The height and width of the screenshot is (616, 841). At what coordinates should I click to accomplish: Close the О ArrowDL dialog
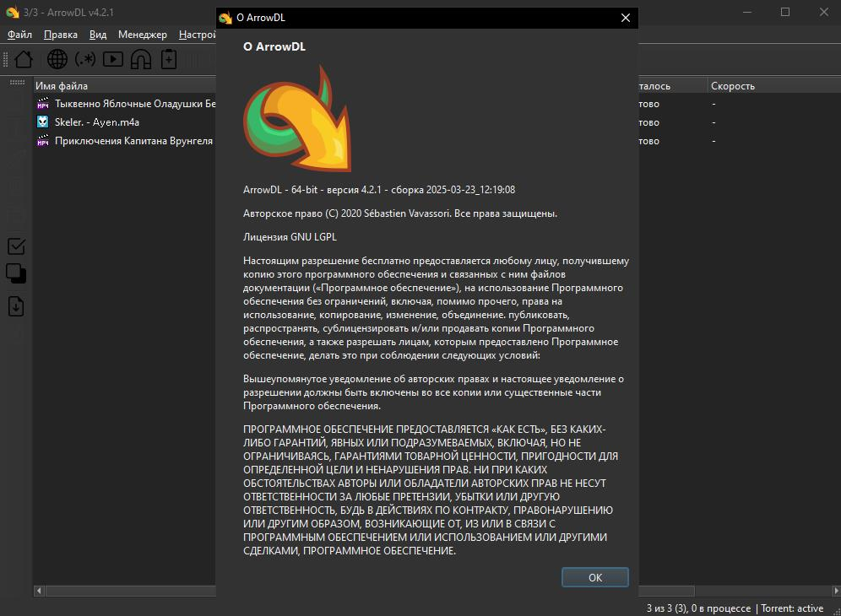point(626,18)
